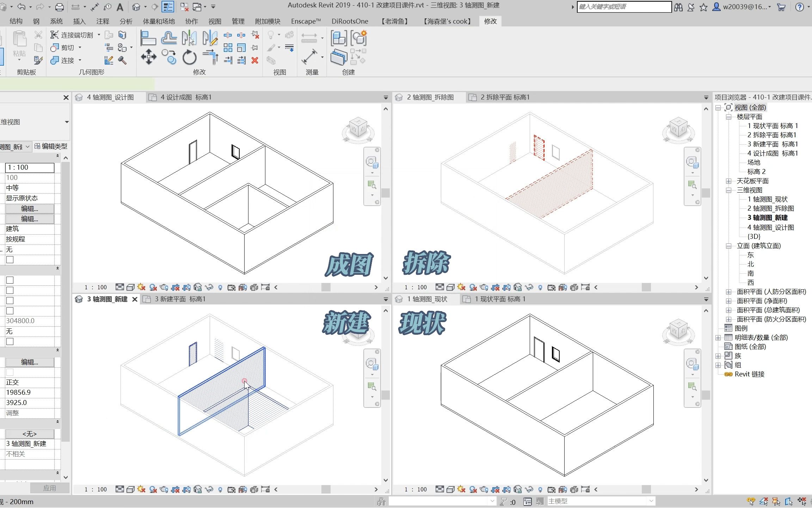Open the 体量和场地 ribbon tab
The image size is (812, 508).
159,21
